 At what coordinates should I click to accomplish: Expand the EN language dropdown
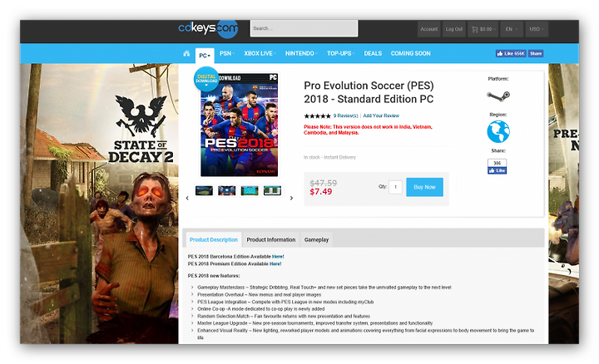pos(512,29)
